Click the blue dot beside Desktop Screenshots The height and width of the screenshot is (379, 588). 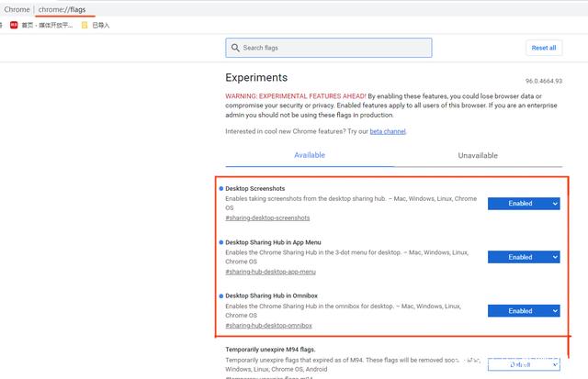(220, 189)
